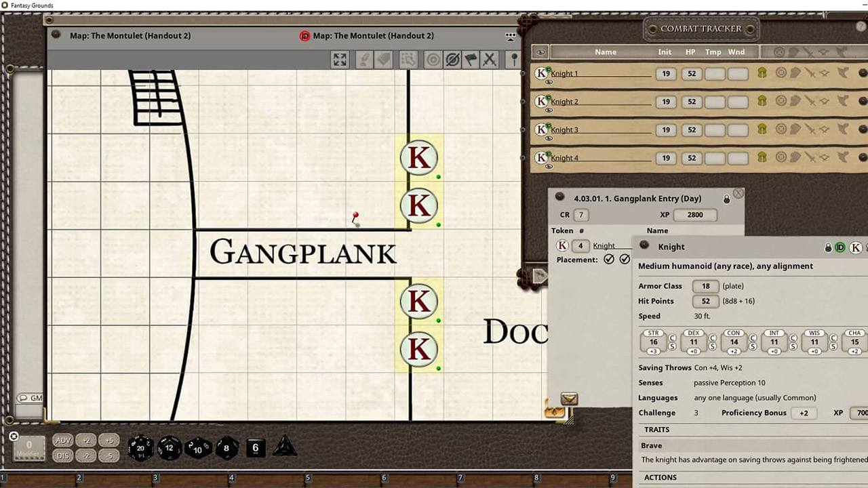Toggle the lock icon on the Knight statblock
868x488 pixels.
[828, 247]
